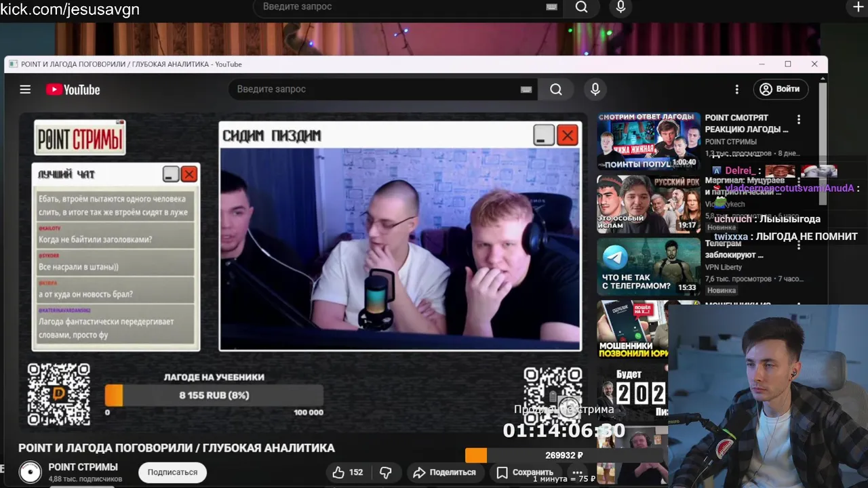
Task: Click the Поделиться share button
Action: (x=445, y=472)
